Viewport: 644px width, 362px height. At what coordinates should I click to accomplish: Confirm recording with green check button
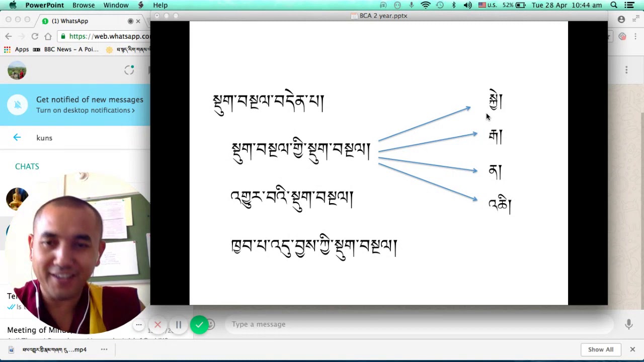tap(200, 325)
